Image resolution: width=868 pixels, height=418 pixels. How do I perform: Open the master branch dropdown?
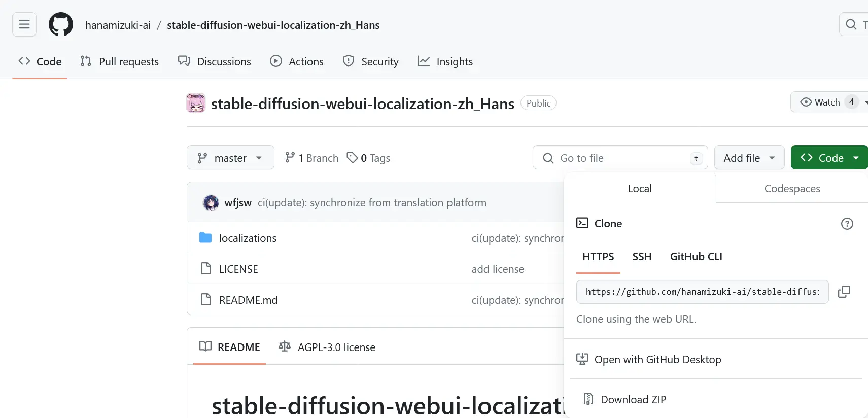[230, 158]
